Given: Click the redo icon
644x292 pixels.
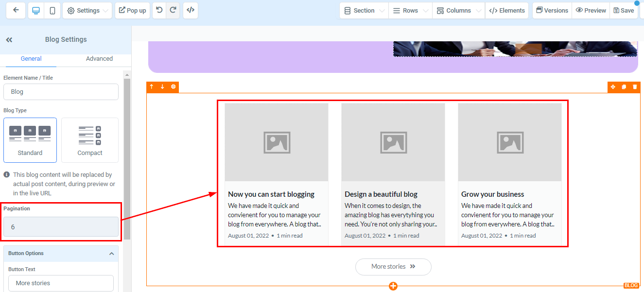Looking at the screenshot, I should click(x=173, y=10).
